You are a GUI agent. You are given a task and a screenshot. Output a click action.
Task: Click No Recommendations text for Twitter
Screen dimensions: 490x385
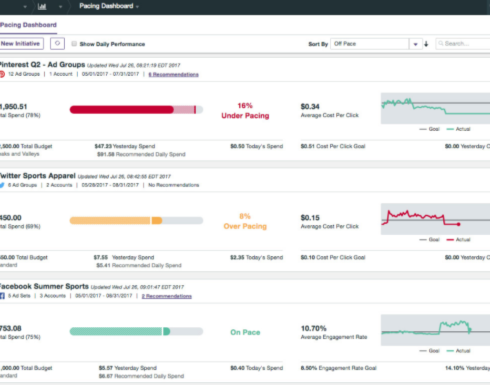click(x=173, y=185)
